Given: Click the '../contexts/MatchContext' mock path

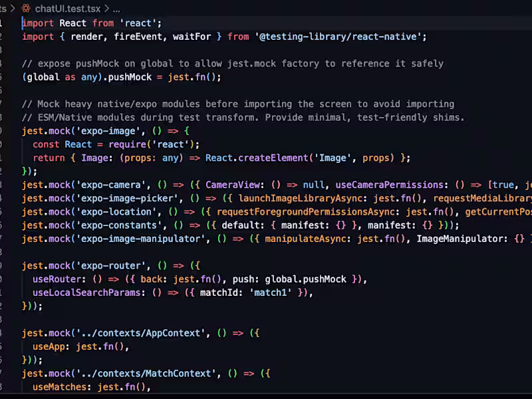Looking at the screenshot, I should pos(150,373).
